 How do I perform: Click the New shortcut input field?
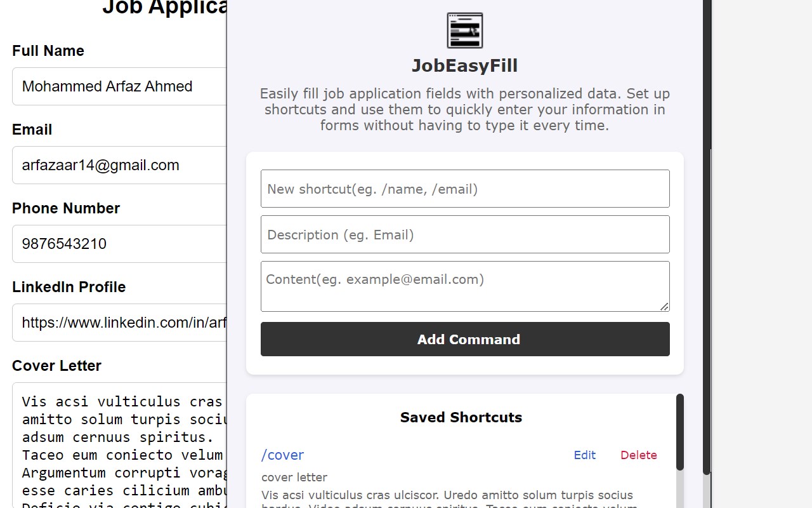pyautogui.click(x=465, y=189)
